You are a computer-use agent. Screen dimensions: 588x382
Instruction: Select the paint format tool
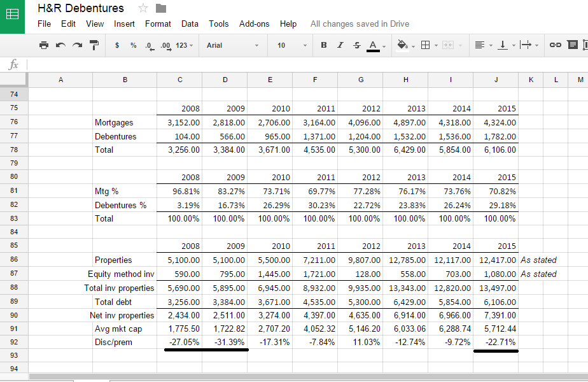pyautogui.click(x=94, y=45)
